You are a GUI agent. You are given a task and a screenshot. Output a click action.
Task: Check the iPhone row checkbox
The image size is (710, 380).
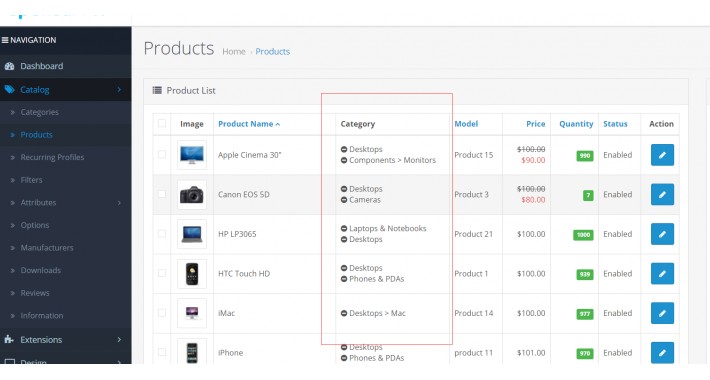(162, 352)
